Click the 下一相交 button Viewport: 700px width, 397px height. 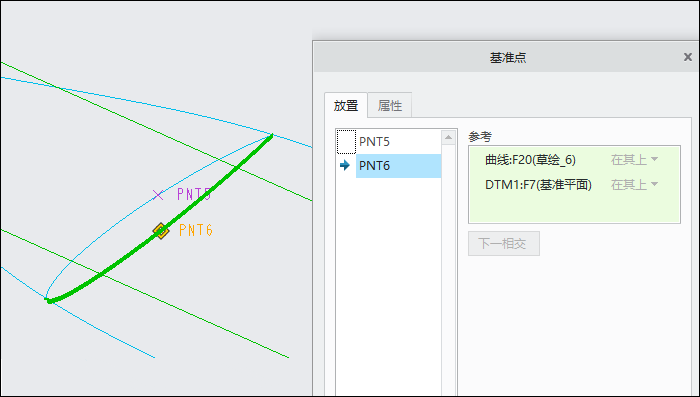[x=504, y=243]
